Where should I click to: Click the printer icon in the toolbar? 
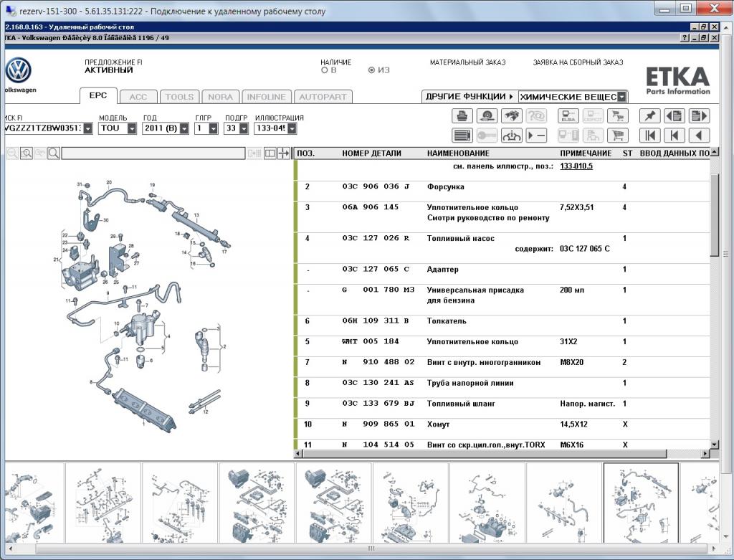click(x=462, y=115)
